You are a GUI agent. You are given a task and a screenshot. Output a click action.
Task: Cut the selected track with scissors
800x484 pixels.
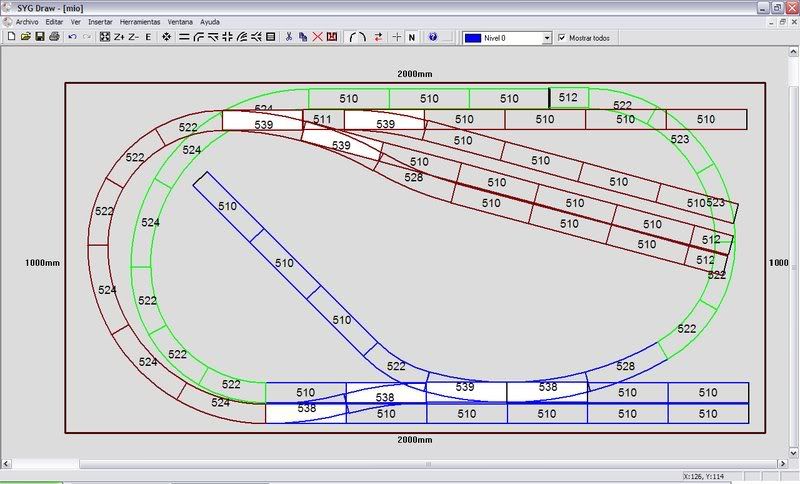(289, 37)
